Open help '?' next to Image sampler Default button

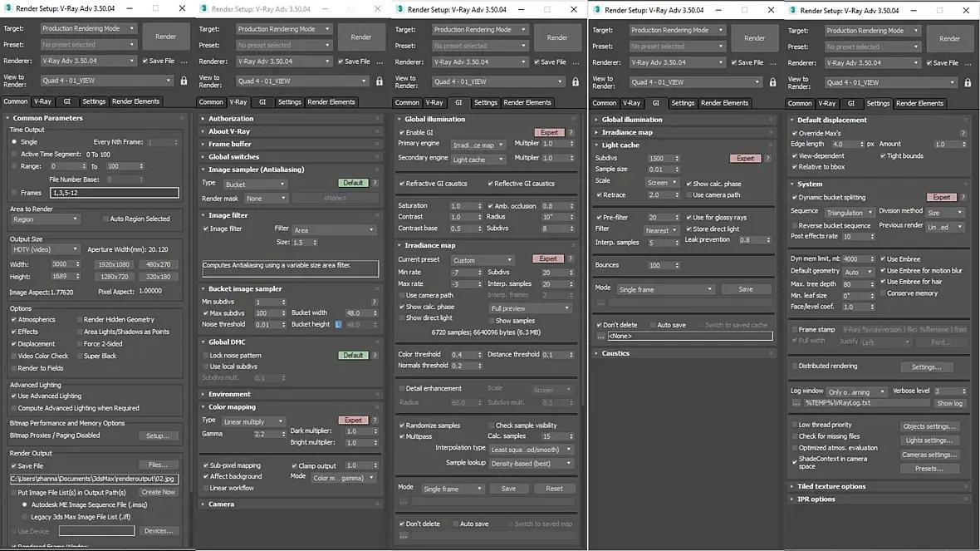(375, 183)
